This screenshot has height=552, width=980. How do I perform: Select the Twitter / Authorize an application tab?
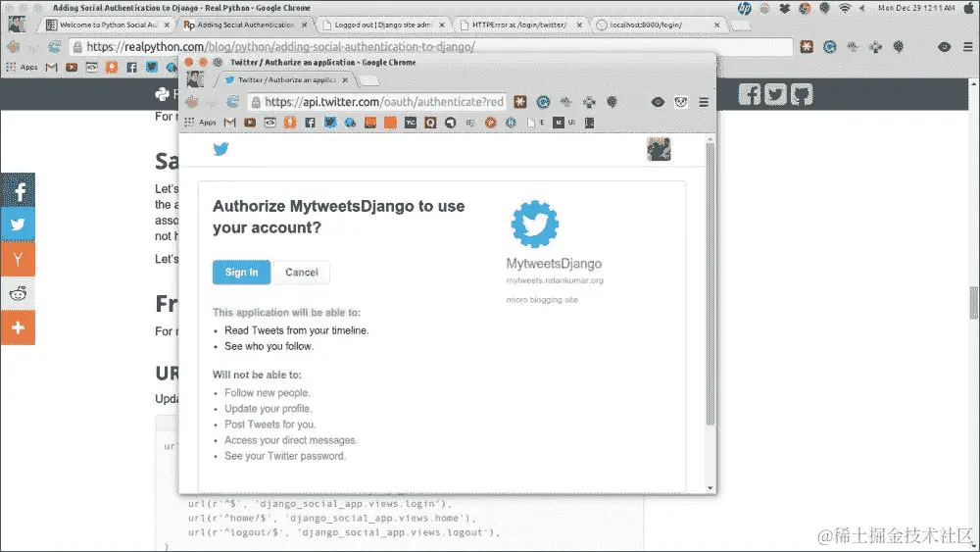pyautogui.click(x=284, y=80)
